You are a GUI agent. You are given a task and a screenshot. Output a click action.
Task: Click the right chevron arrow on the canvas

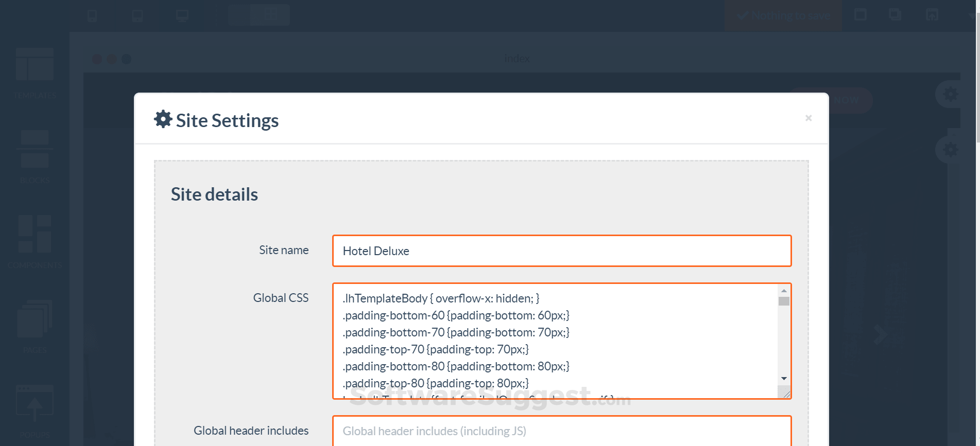(880, 335)
